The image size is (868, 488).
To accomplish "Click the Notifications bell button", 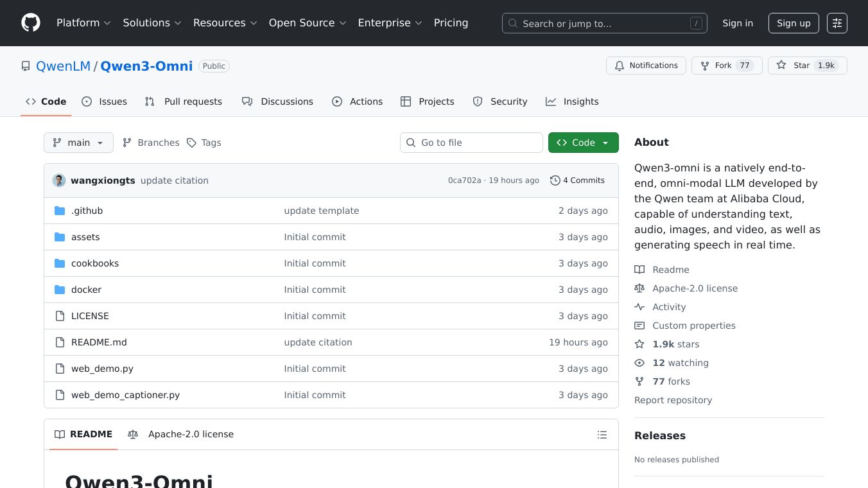I will pyautogui.click(x=646, y=65).
